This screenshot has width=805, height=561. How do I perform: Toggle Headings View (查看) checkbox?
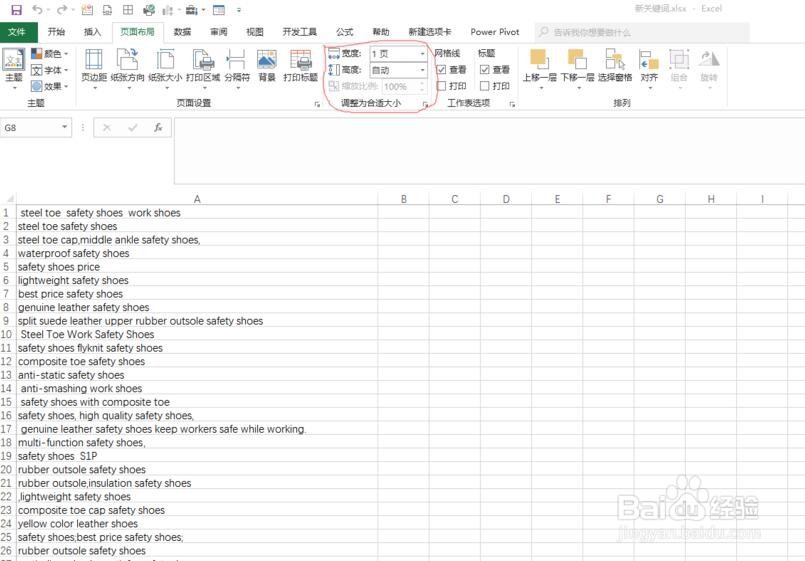[x=484, y=69]
